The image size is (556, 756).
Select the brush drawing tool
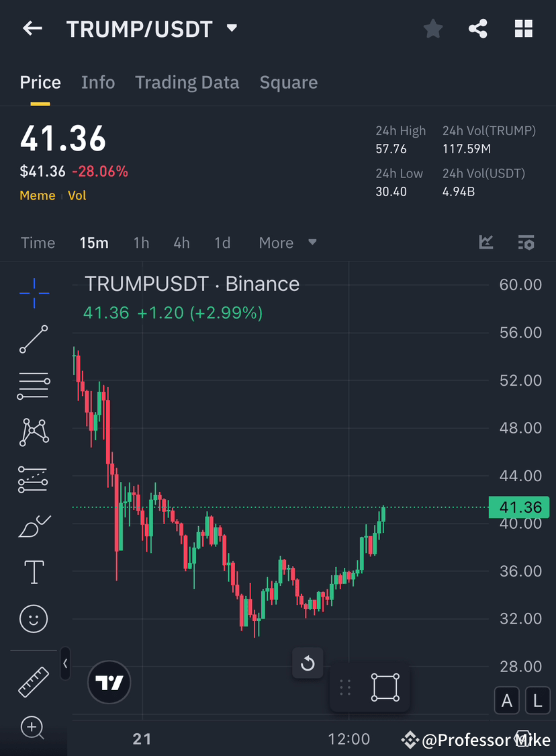[34, 526]
